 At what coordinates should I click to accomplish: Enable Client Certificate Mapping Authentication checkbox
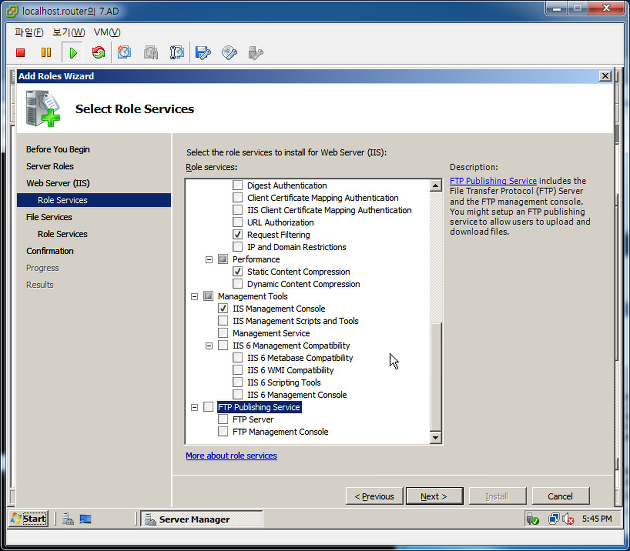coord(237,198)
